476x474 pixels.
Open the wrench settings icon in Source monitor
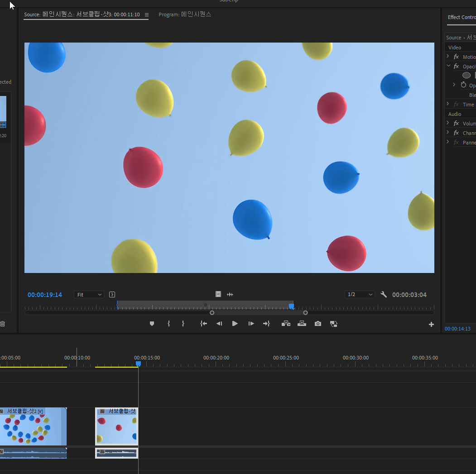tap(384, 295)
